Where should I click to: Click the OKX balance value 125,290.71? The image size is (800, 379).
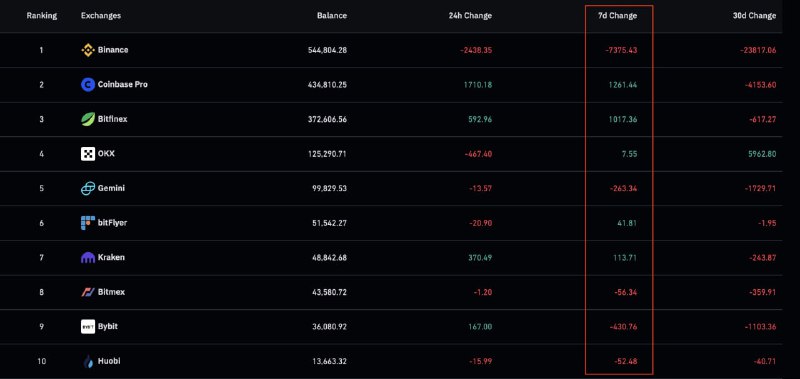click(x=327, y=154)
